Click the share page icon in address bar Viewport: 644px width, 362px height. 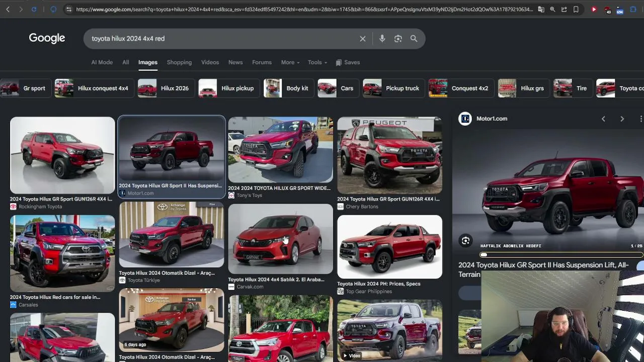[564, 9]
